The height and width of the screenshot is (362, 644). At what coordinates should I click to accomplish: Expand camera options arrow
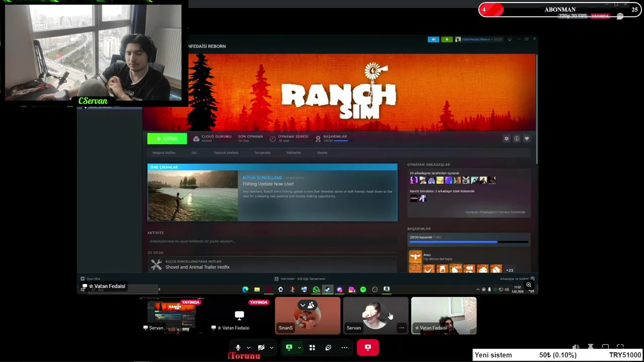point(272,347)
